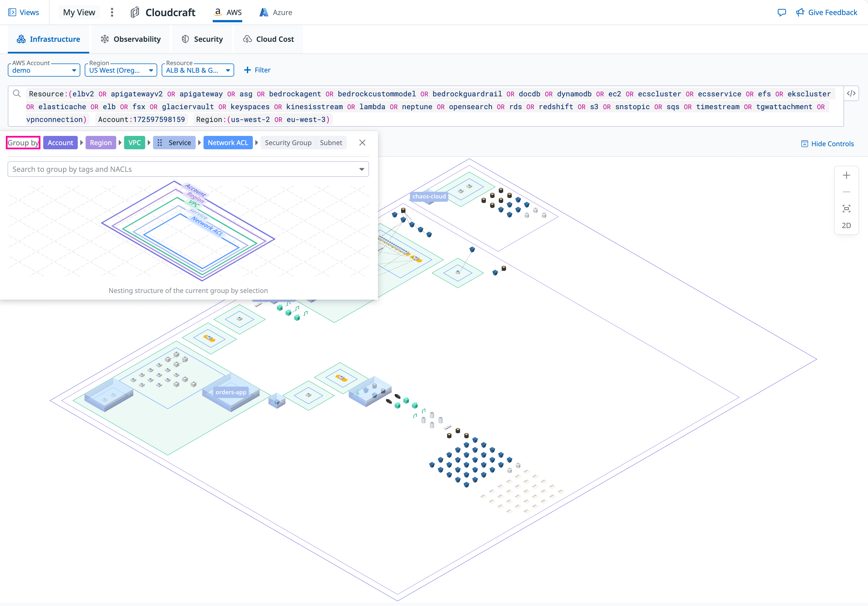This screenshot has width=868, height=606.
Task: Open the My View options menu
Action: (112, 13)
